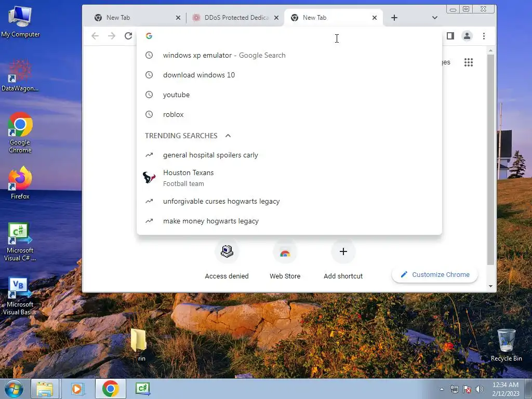Open the Chrome profile avatar
The width and height of the screenshot is (532, 399).
point(467,36)
